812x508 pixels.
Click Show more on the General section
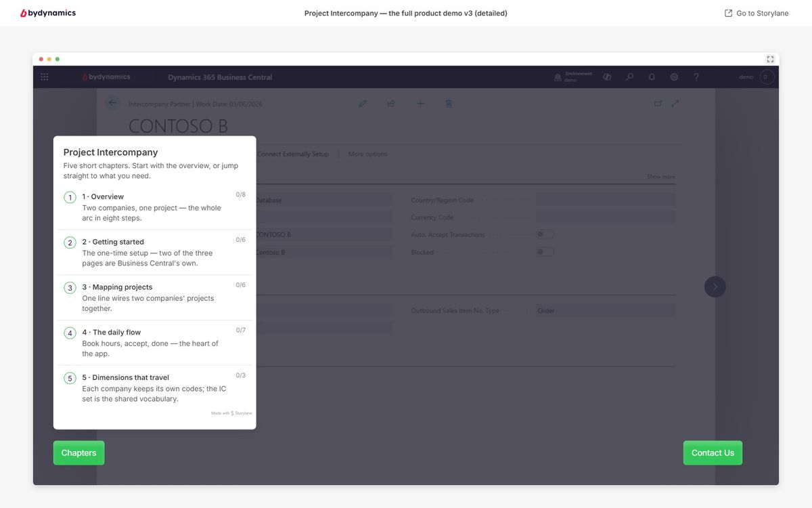[x=660, y=177]
